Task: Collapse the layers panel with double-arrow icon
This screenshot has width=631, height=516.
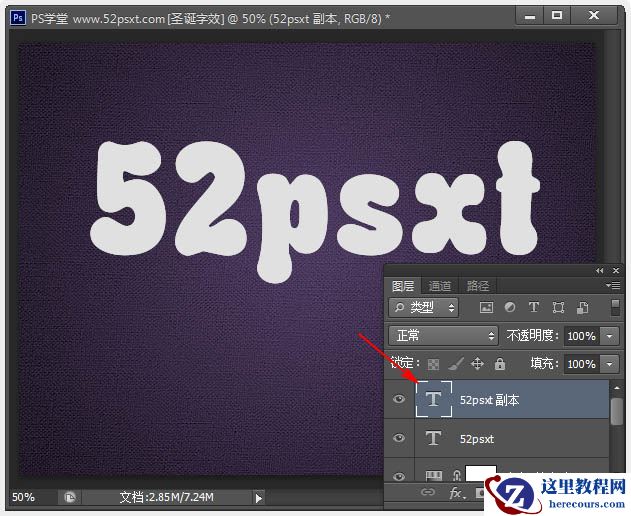Action: click(x=600, y=270)
